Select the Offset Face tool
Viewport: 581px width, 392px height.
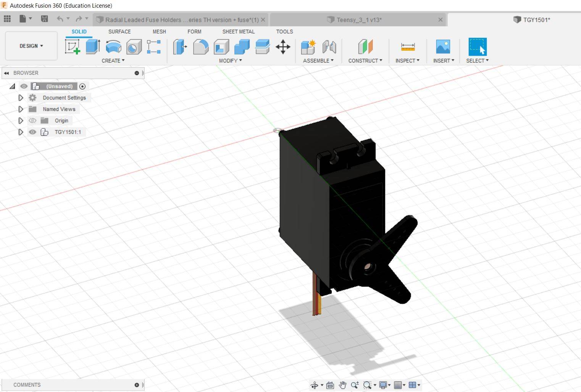262,47
